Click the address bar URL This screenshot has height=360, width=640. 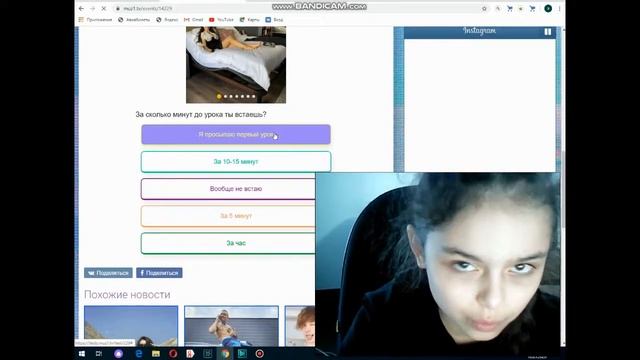pyautogui.click(x=148, y=9)
